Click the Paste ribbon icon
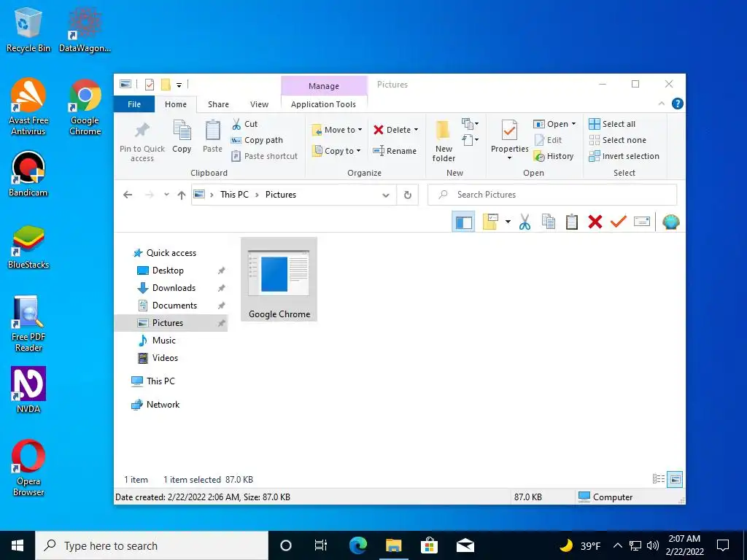This screenshot has width=747, height=560. click(212, 131)
